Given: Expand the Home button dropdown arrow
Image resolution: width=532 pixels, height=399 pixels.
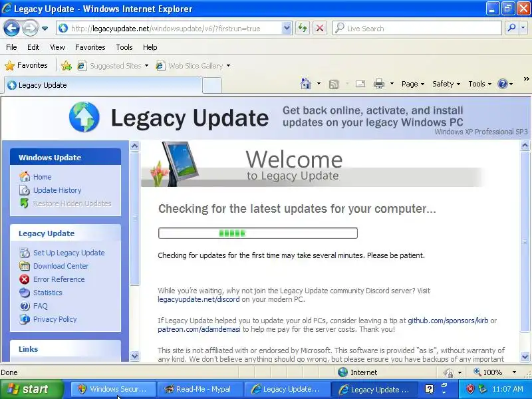Looking at the screenshot, I should (x=319, y=84).
